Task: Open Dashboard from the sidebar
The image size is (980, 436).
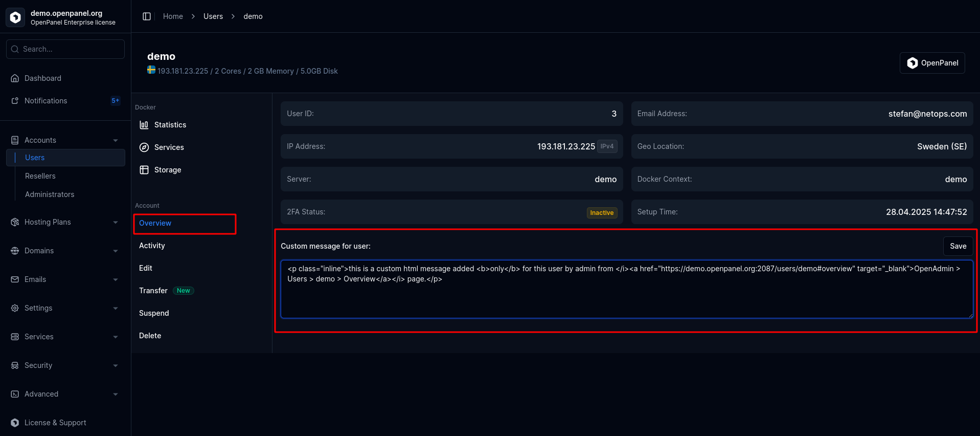Action: [x=43, y=78]
